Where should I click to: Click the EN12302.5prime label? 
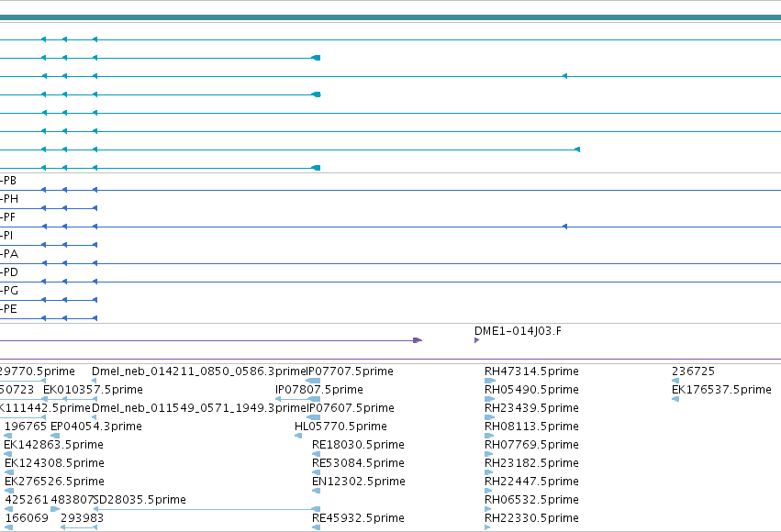tap(359, 482)
